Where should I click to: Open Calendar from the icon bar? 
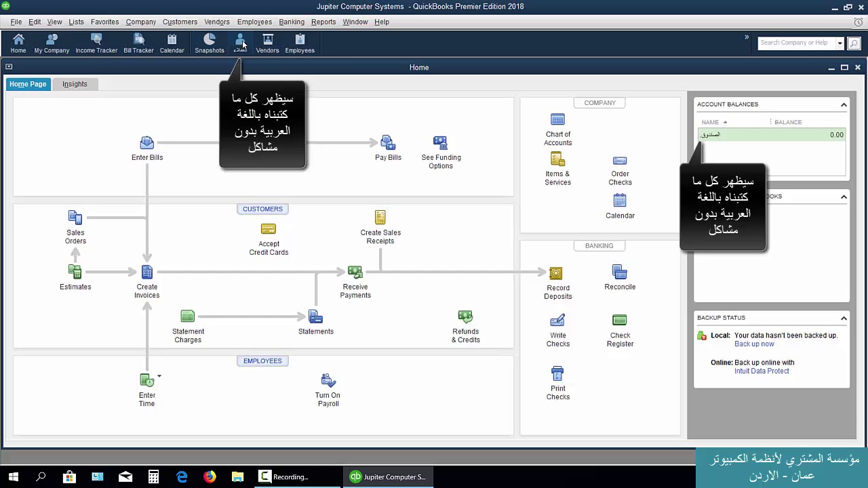tap(172, 43)
